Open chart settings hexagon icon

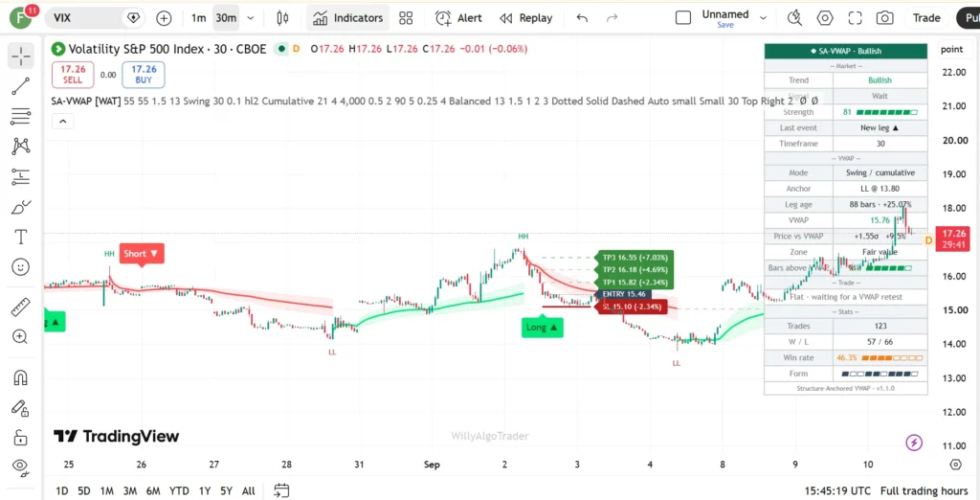[825, 18]
